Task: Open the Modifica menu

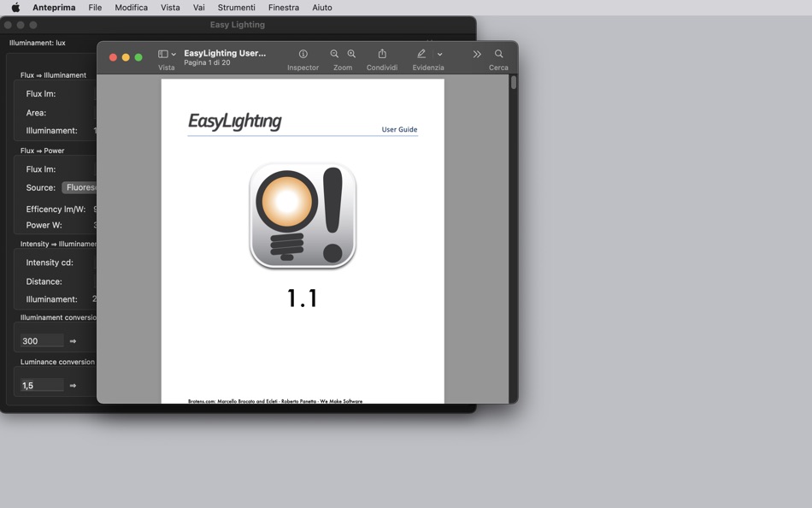Action: tap(131, 7)
